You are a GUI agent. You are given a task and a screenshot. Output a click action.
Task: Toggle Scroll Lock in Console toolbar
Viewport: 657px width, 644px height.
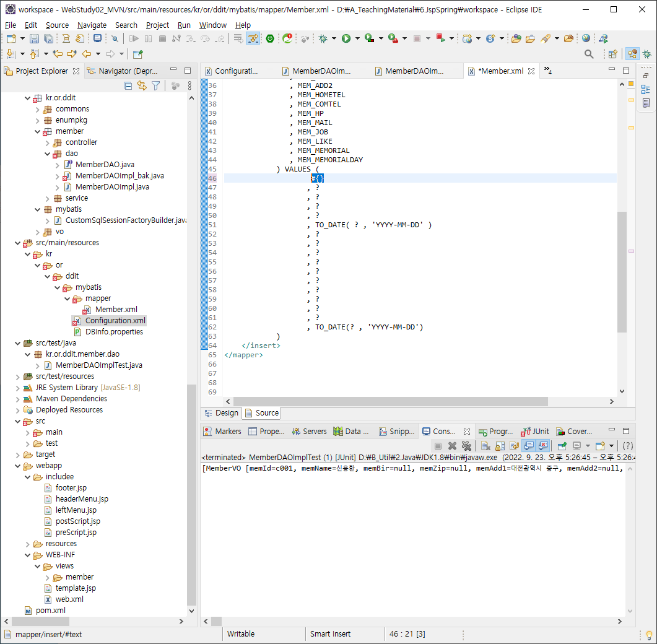click(500, 446)
